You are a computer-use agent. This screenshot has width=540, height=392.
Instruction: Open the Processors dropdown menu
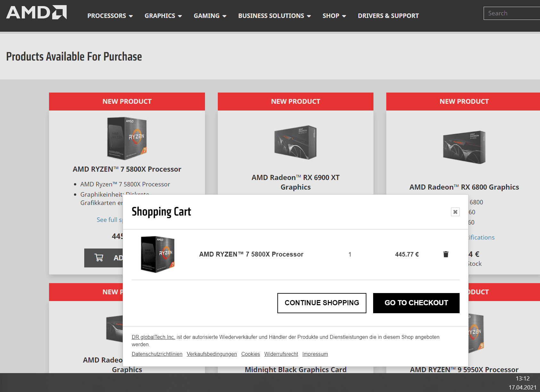[110, 16]
